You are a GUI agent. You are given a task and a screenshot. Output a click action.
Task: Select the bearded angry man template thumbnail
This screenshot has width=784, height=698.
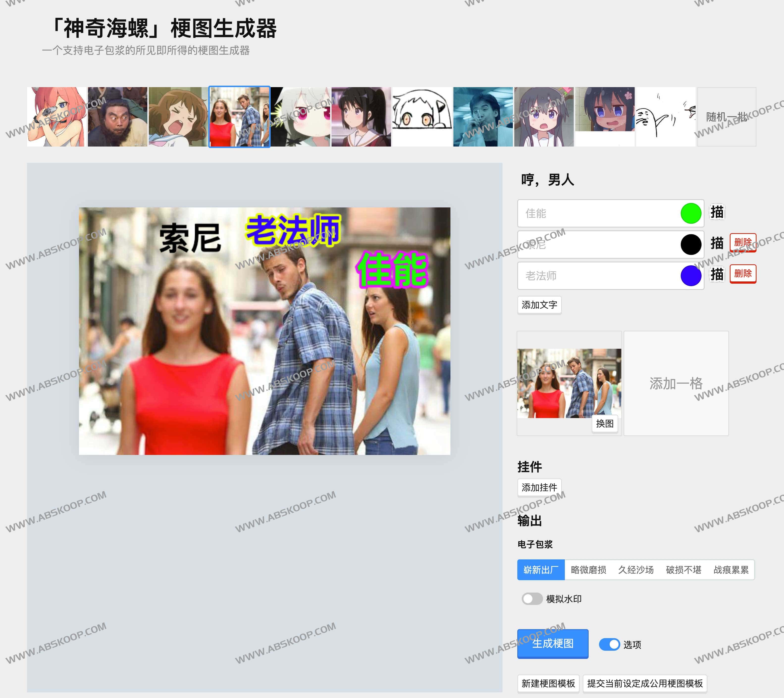(x=117, y=117)
